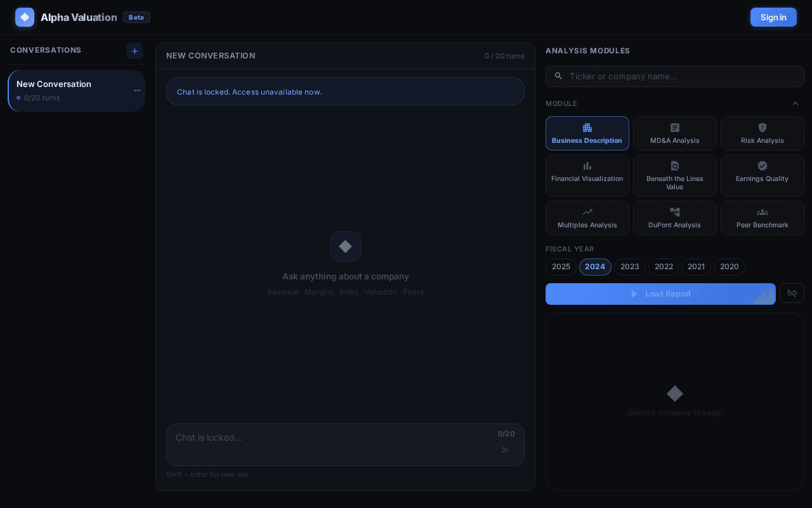This screenshot has height=508, width=812.
Task: Select the Financial Visualization module
Action: [x=587, y=176]
